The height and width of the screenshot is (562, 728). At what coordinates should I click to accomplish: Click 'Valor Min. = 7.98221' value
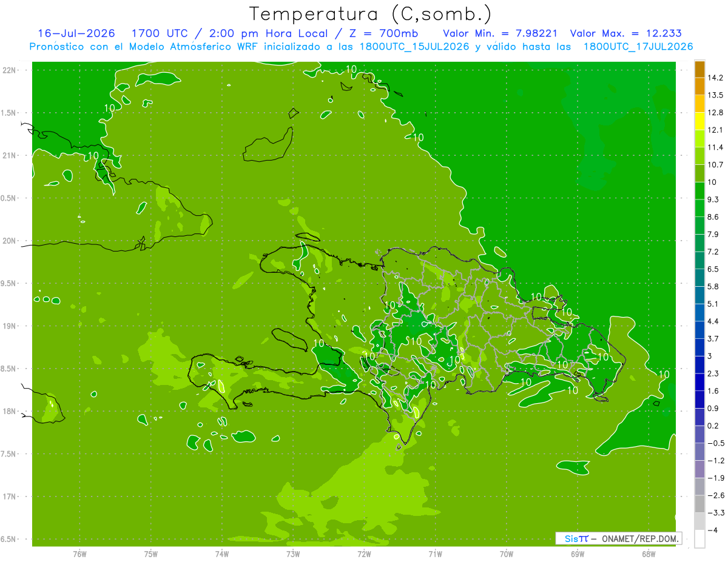click(x=501, y=33)
